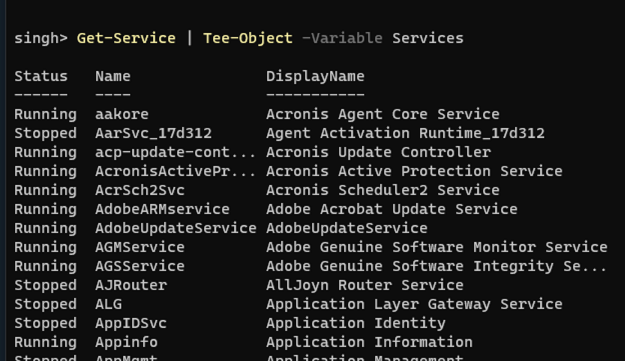This screenshot has height=361, width=625.
Task: Click the AdobeARMservice service name
Action: (162, 210)
